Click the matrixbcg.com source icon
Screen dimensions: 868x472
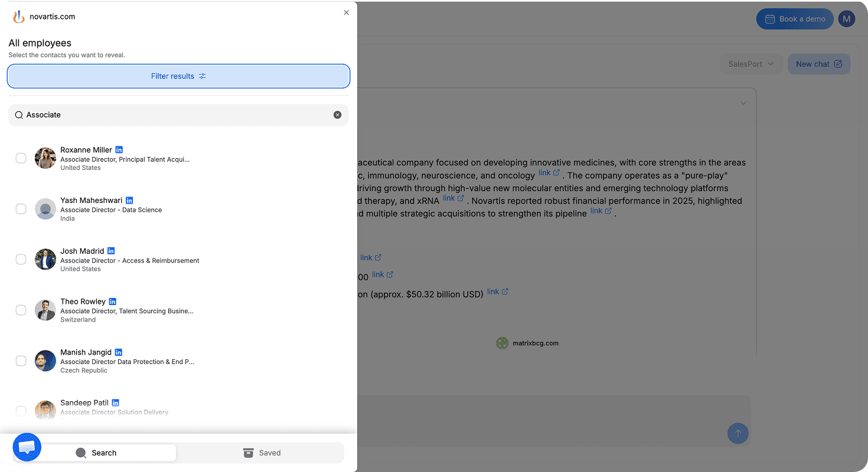pos(502,343)
